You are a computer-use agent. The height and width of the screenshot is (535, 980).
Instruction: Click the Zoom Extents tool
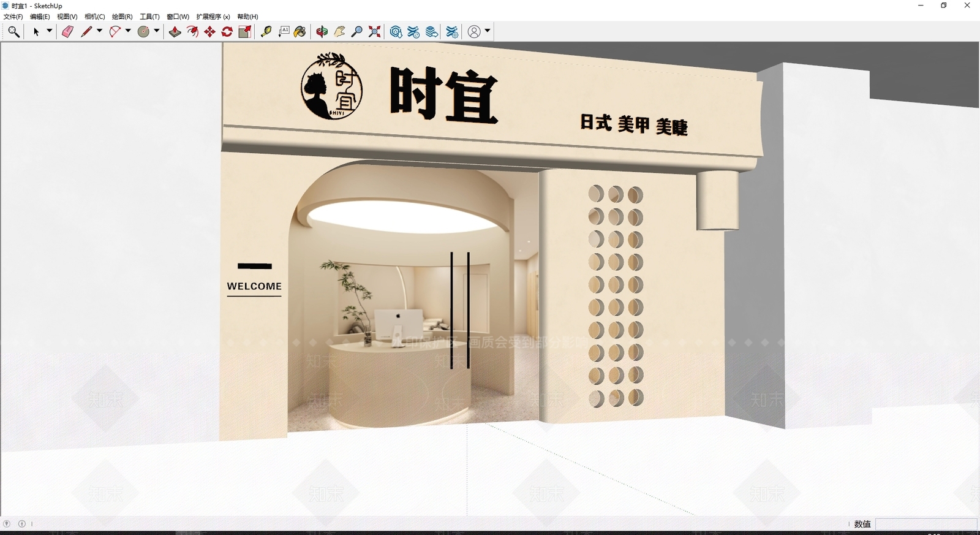[x=374, y=32]
